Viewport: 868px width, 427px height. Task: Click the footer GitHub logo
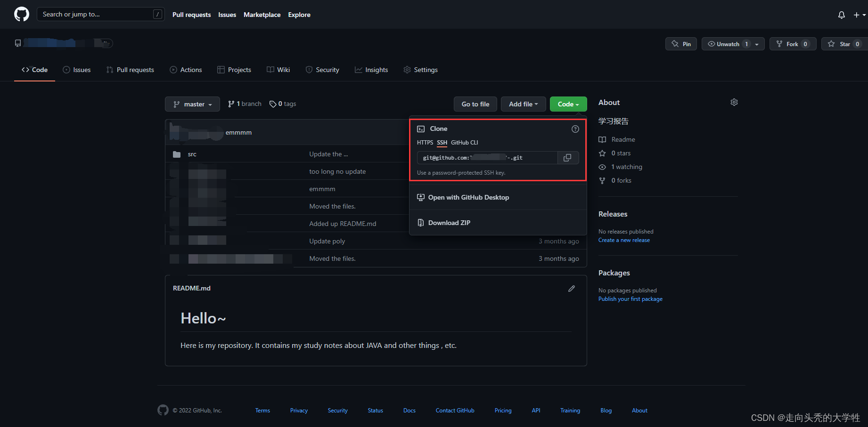click(x=163, y=410)
